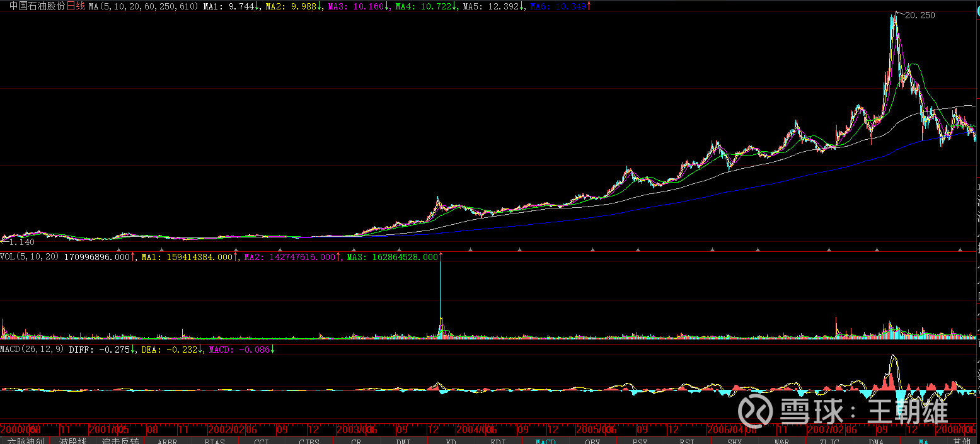The image size is (980, 444).
Task: Switch to the MACD indicator tab
Action: tap(546, 441)
